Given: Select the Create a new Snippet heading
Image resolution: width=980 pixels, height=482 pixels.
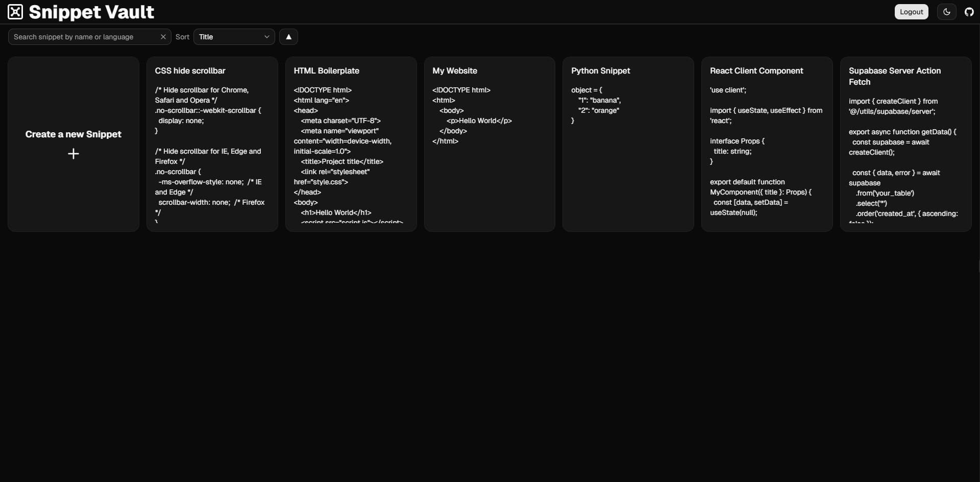Looking at the screenshot, I should pos(73,134).
